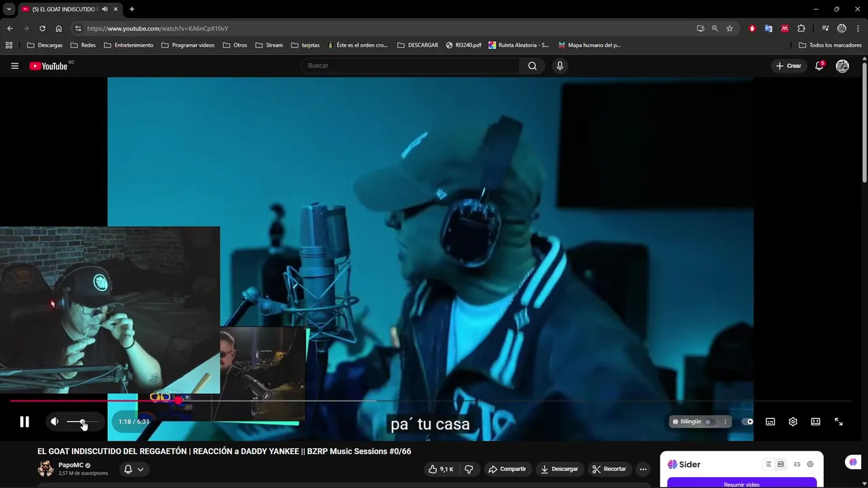The image size is (868, 488).
Task: Click the Recortar clip button
Action: 609,469
